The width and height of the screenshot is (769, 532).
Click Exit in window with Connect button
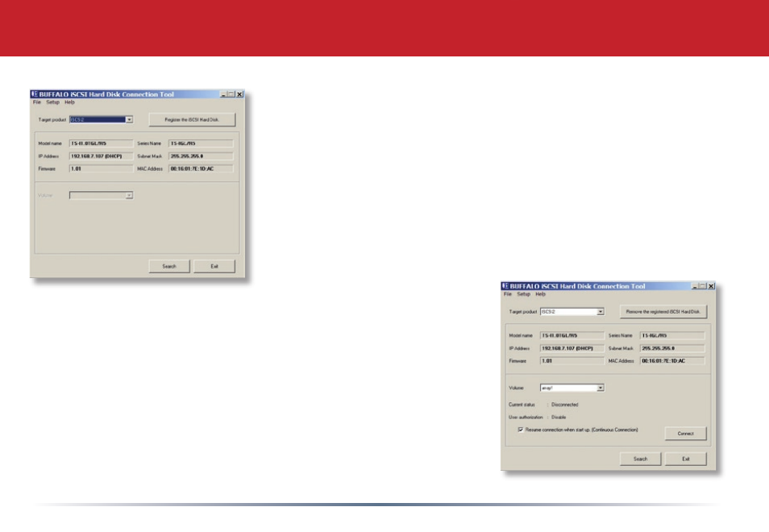(x=686, y=459)
